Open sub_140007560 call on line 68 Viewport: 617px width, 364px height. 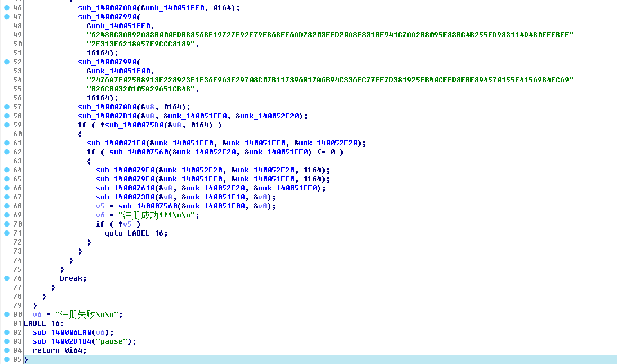tap(148, 206)
